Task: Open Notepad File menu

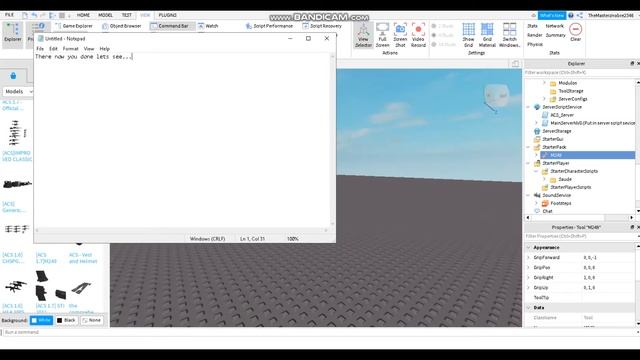Action: click(x=40, y=49)
